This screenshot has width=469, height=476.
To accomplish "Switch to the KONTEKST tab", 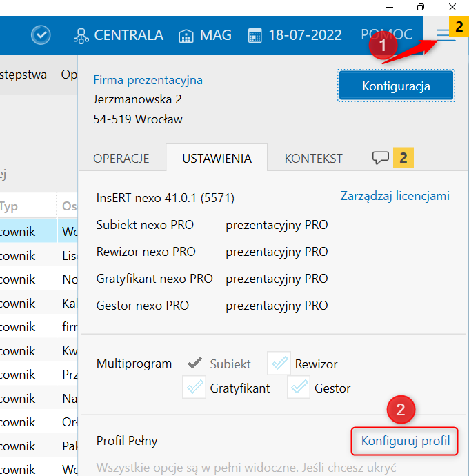I will pos(313,159).
